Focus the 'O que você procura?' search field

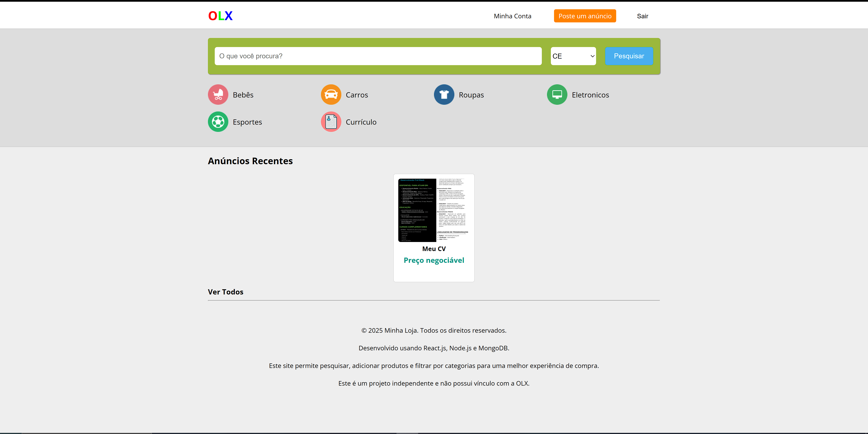click(378, 56)
